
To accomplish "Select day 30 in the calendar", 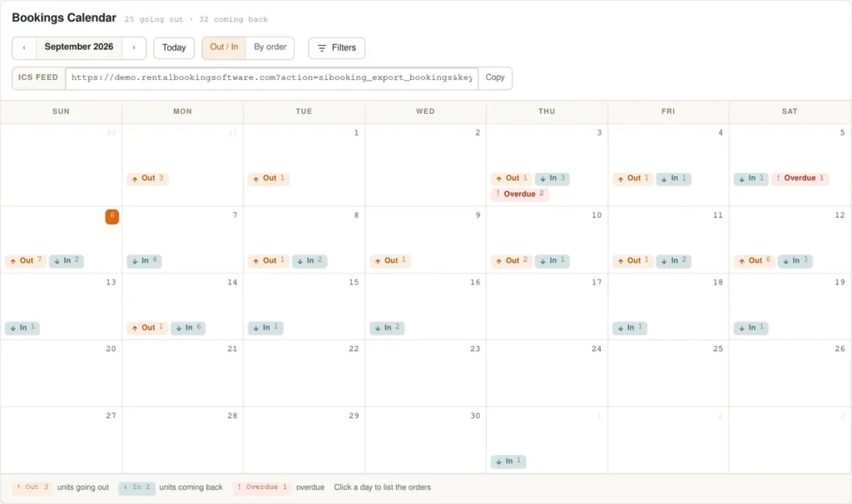I will 425,441.
